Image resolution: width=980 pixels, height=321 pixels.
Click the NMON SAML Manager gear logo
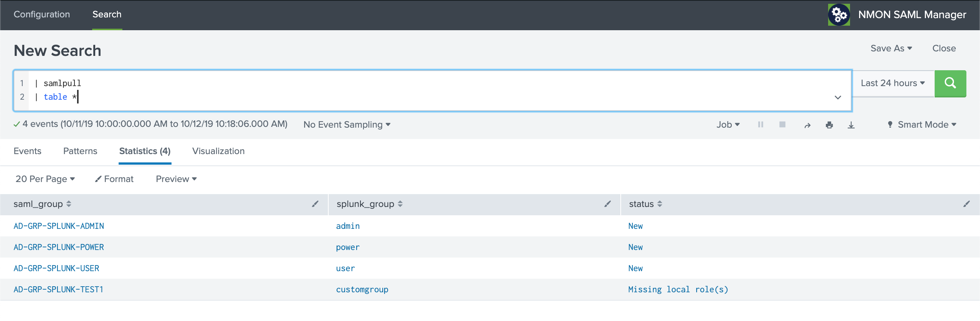(838, 15)
